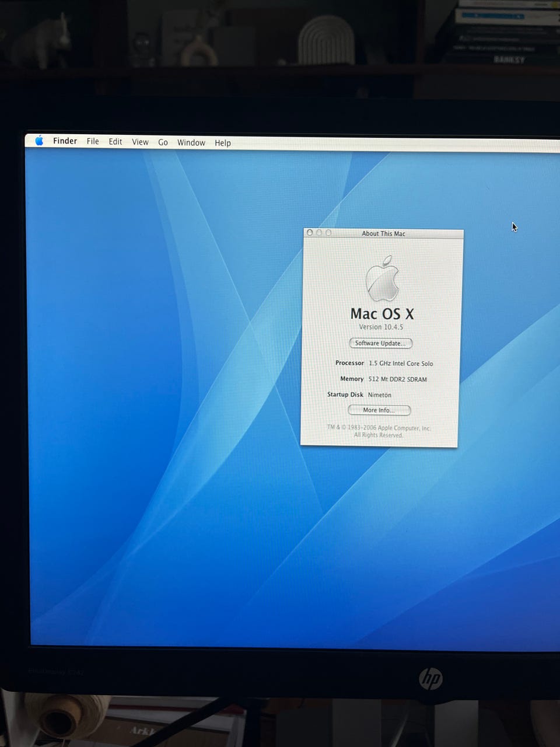Click the Version 10.4.5 text
The width and height of the screenshot is (560, 747).
click(381, 327)
